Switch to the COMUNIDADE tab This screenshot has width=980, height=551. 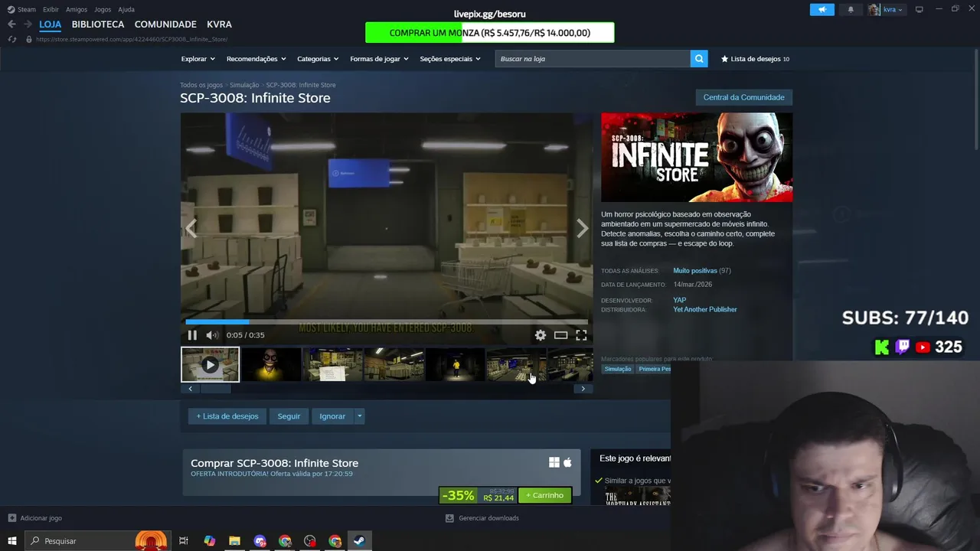(x=165, y=24)
